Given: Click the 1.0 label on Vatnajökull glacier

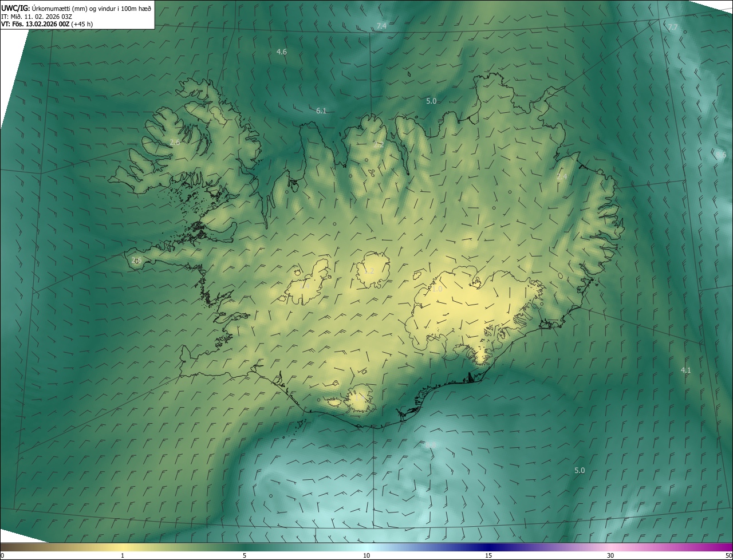Looking at the screenshot, I should pyautogui.click(x=436, y=289).
